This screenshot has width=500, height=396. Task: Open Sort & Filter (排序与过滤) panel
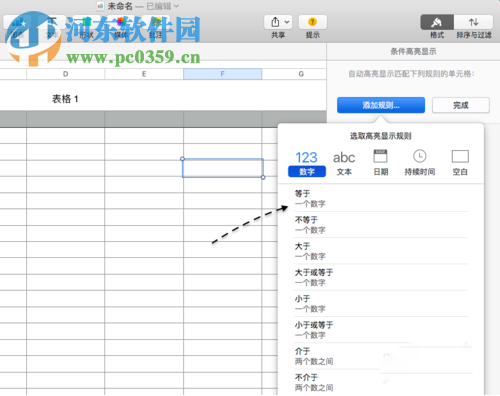[x=473, y=22]
